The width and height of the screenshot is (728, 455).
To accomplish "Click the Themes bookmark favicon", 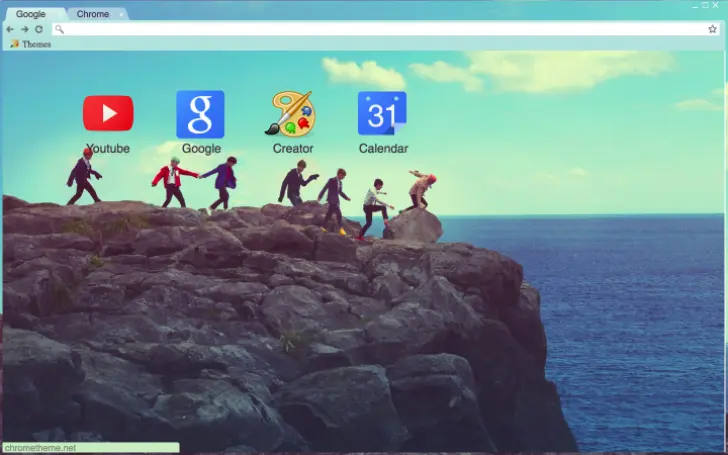I will tap(14, 44).
